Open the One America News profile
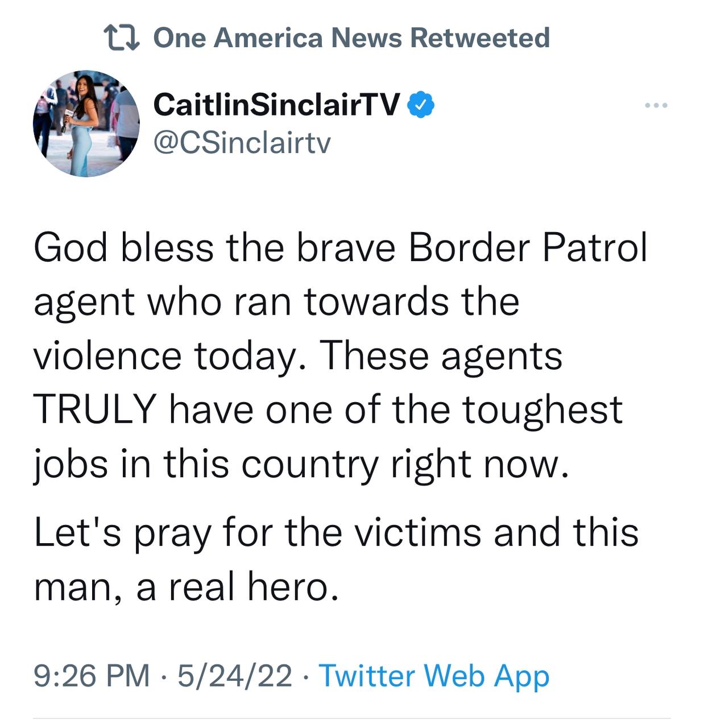Viewport: 704px width, 728px height. click(278, 38)
